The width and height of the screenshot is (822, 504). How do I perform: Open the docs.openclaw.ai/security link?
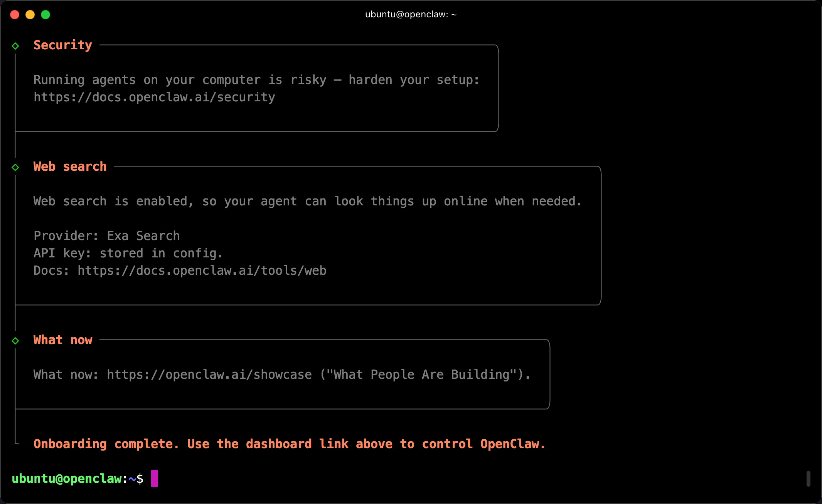point(154,97)
